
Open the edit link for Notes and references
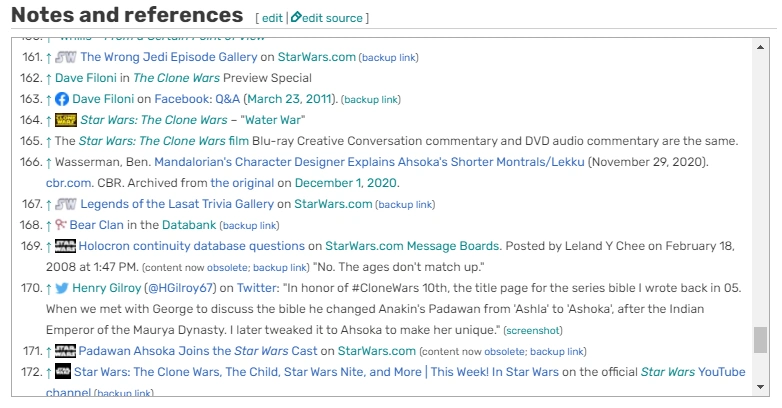(x=271, y=18)
